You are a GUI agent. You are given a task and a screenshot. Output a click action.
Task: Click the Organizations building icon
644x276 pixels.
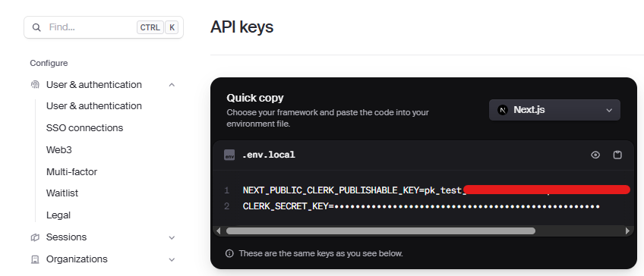(36, 259)
